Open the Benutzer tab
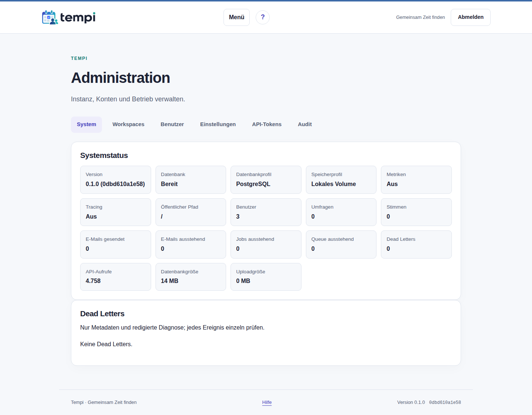Viewport: 532px width, 415px height. click(172, 125)
